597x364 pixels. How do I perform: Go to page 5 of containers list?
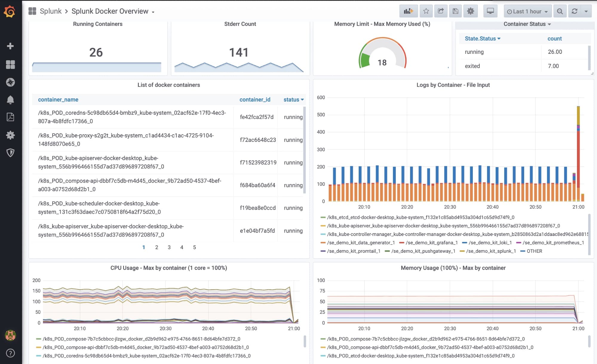[194, 247]
